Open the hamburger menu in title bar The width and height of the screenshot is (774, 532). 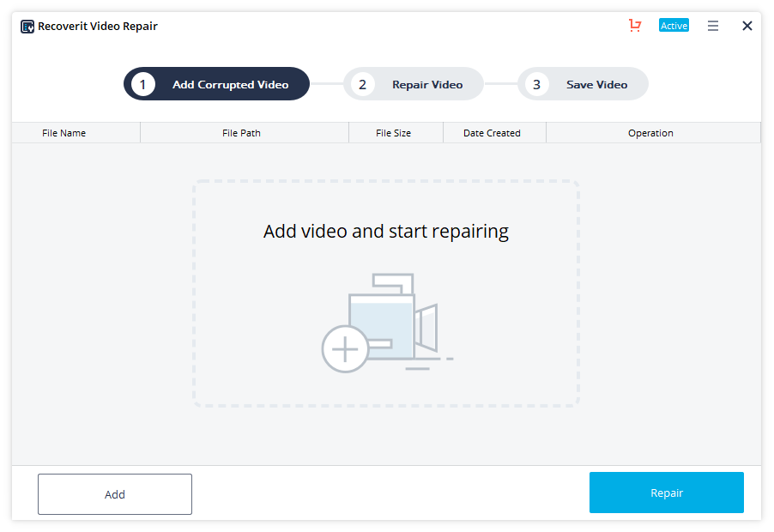tap(713, 26)
